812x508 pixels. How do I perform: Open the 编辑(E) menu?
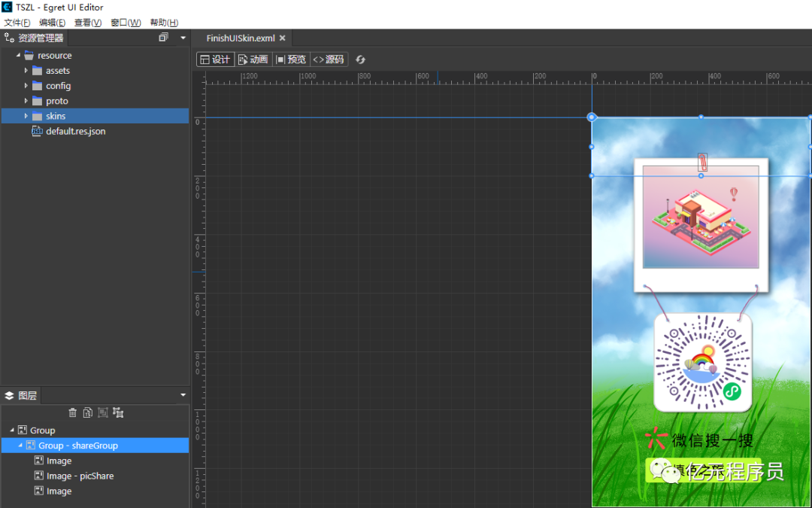coord(53,23)
